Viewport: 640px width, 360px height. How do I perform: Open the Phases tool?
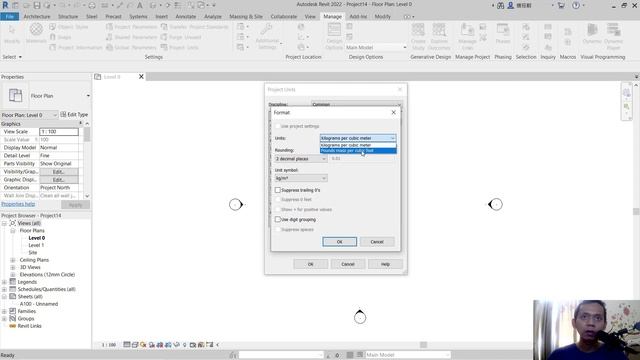(x=503, y=34)
